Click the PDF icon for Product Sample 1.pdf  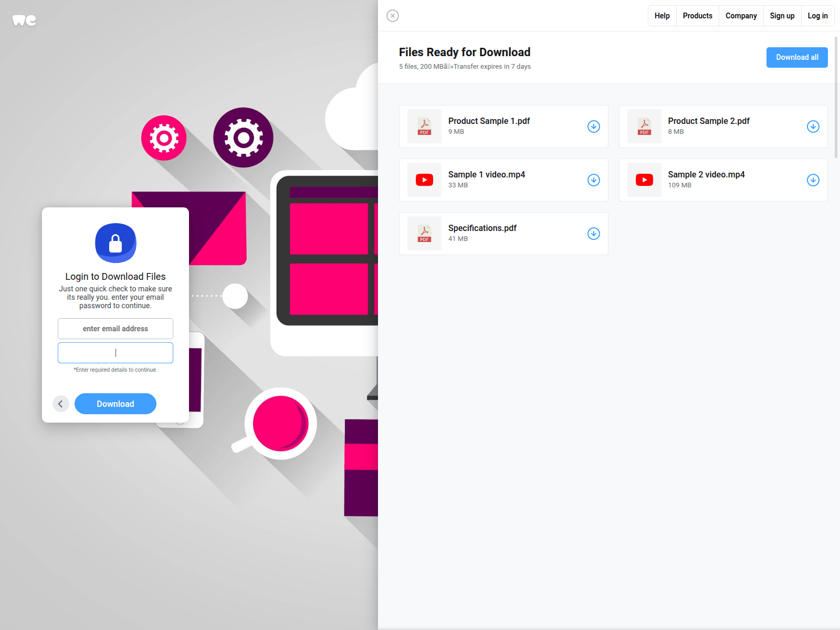pyautogui.click(x=424, y=127)
